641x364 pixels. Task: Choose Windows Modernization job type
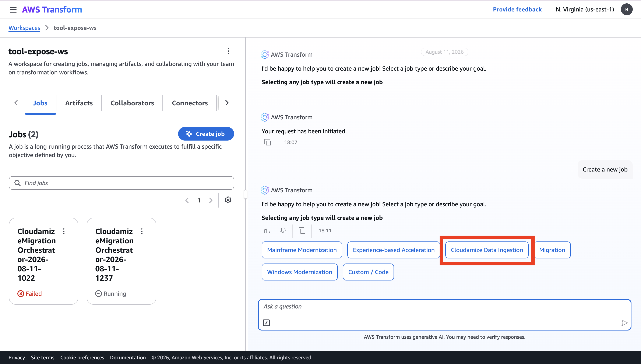[x=299, y=272]
